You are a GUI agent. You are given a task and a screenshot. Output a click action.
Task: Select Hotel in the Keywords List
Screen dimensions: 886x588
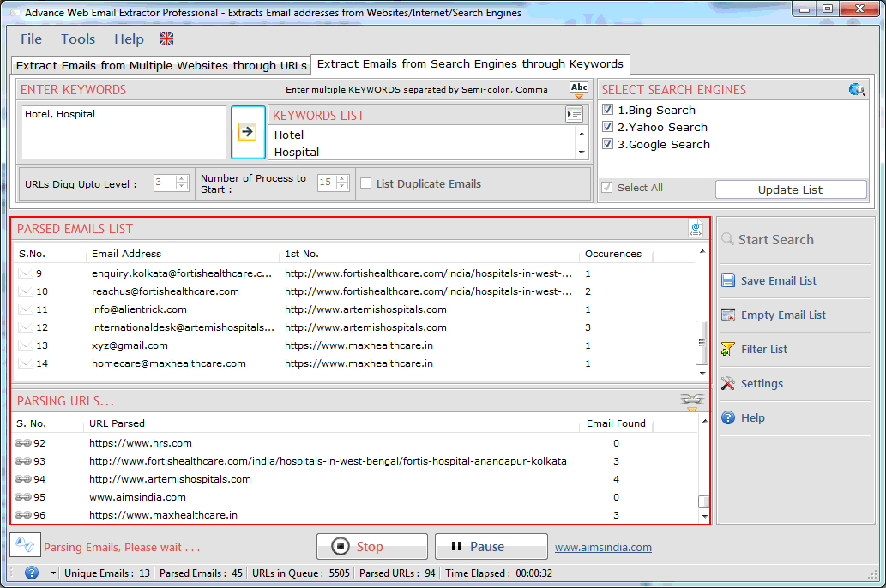tap(289, 135)
